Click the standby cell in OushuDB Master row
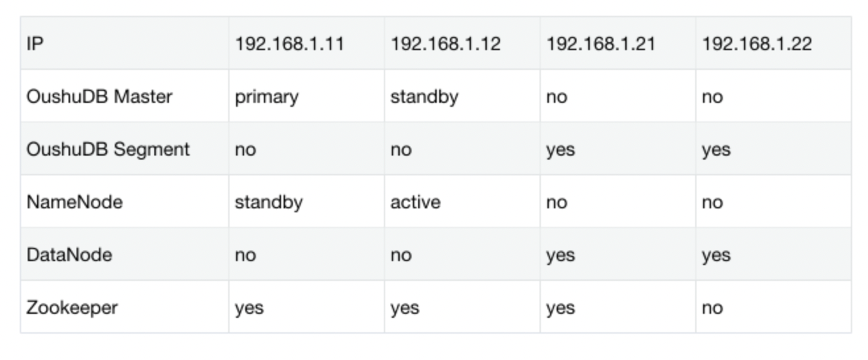This screenshot has width=868, height=360. 424,97
